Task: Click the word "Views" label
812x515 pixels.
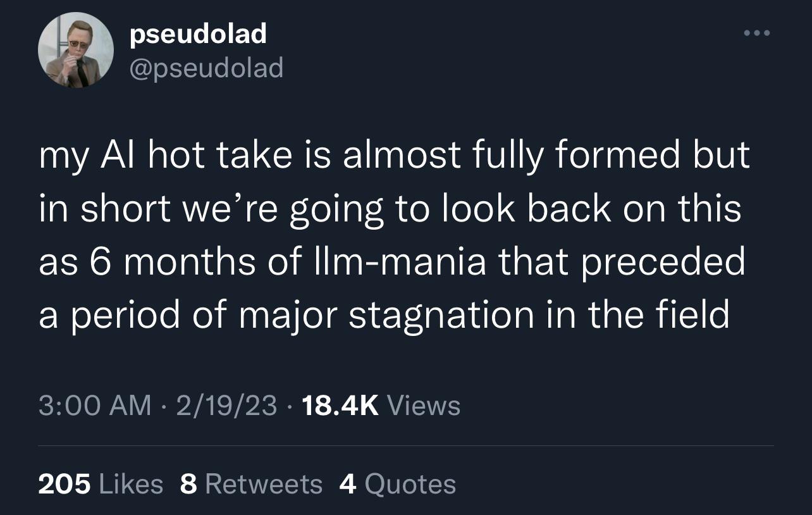Action: [422, 405]
